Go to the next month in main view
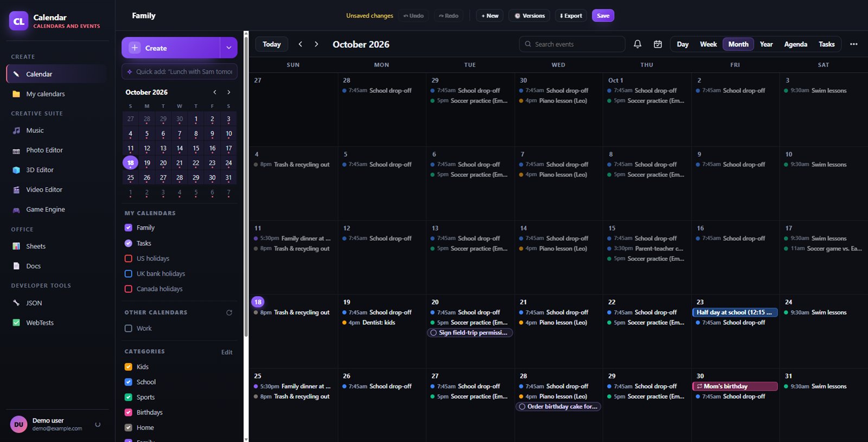The image size is (868, 442). 316,44
